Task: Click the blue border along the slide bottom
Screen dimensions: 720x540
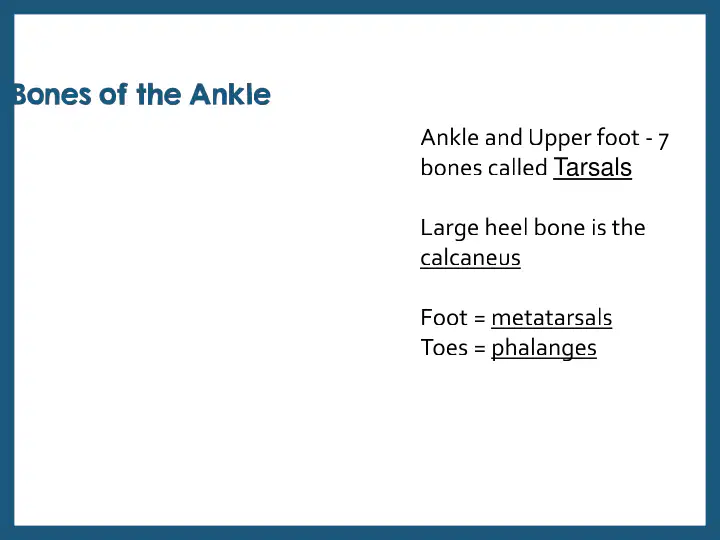Action: point(360,533)
